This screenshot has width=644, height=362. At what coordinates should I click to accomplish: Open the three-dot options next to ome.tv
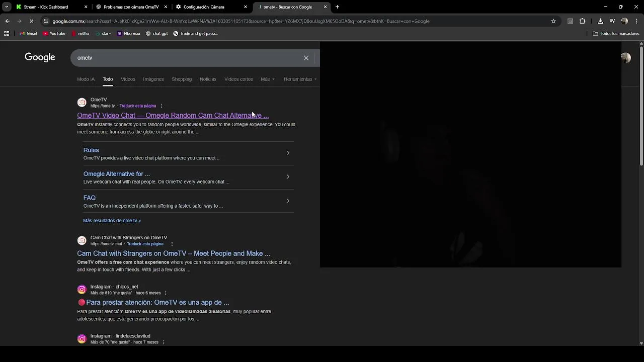pos(162,106)
